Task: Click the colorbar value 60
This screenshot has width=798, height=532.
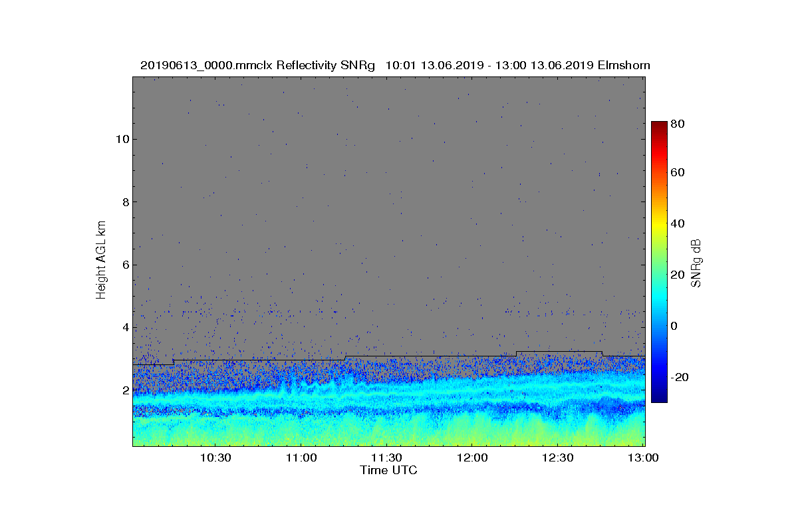Action: point(678,173)
